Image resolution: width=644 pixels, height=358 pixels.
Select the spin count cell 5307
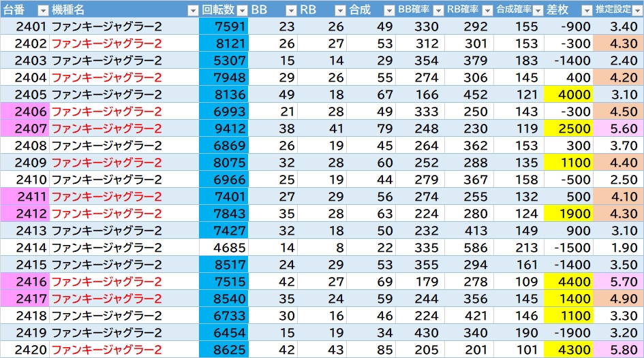[224, 61]
